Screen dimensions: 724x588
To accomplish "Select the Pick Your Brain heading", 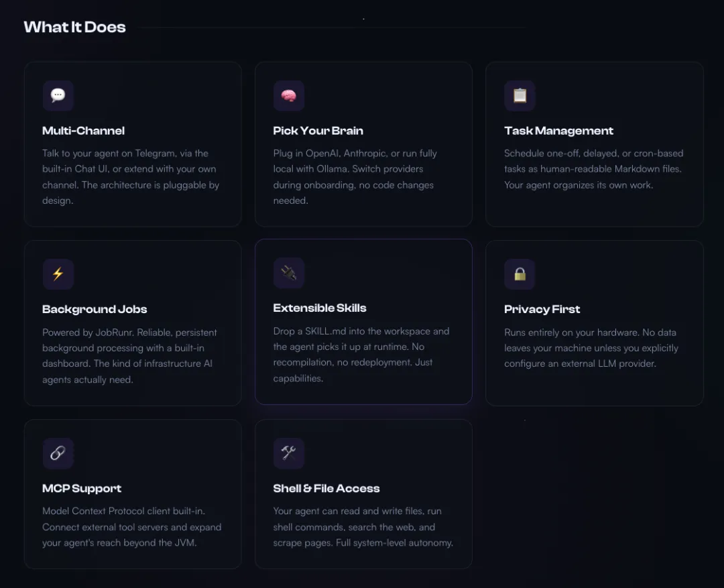I will pos(318,131).
